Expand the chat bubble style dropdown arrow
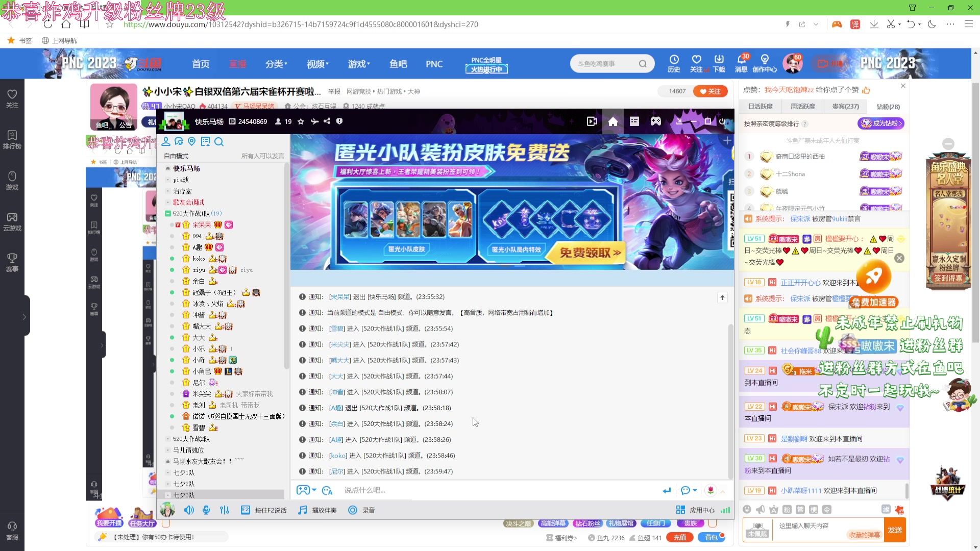980x551 pixels. pyautogui.click(x=695, y=490)
